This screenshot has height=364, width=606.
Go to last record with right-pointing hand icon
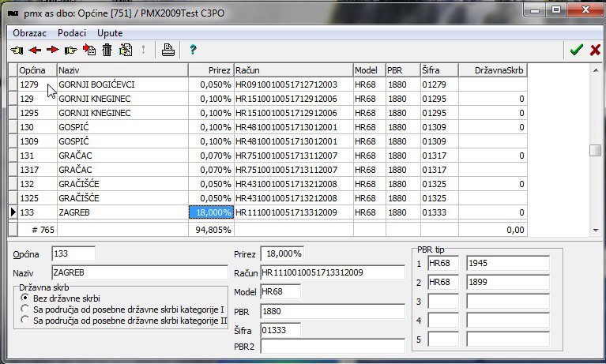tap(71, 50)
